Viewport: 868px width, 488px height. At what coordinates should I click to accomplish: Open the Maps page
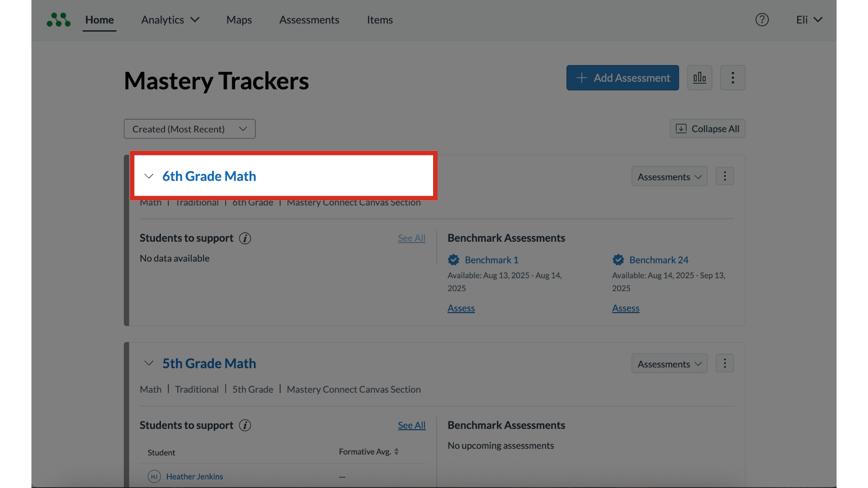[239, 20]
